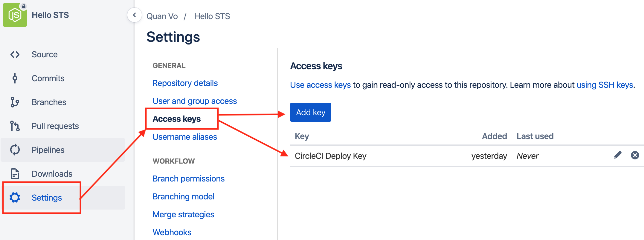The width and height of the screenshot is (644, 240).
Task: Go to Branch permissions
Action: tap(188, 179)
